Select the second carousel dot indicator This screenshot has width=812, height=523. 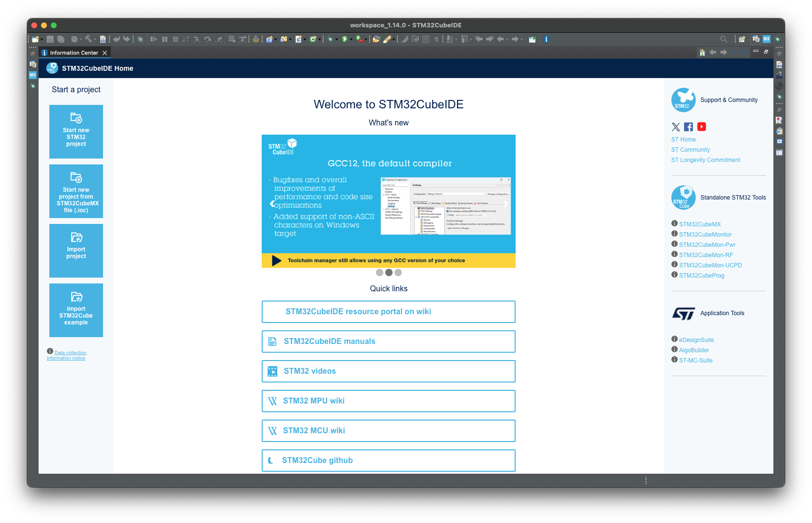[389, 273]
